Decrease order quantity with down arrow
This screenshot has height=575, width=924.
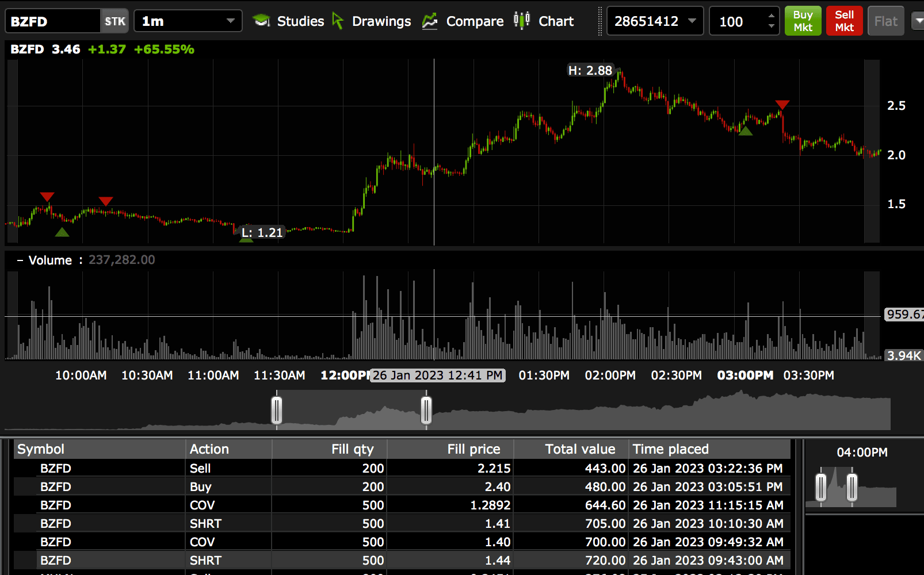pyautogui.click(x=771, y=26)
